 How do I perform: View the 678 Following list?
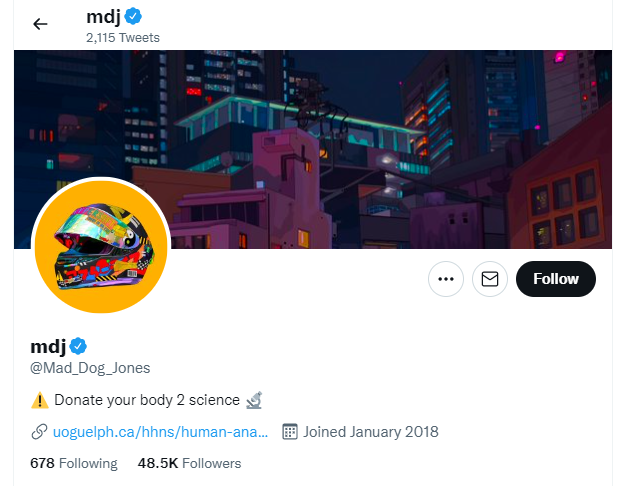tap(74, 463)
